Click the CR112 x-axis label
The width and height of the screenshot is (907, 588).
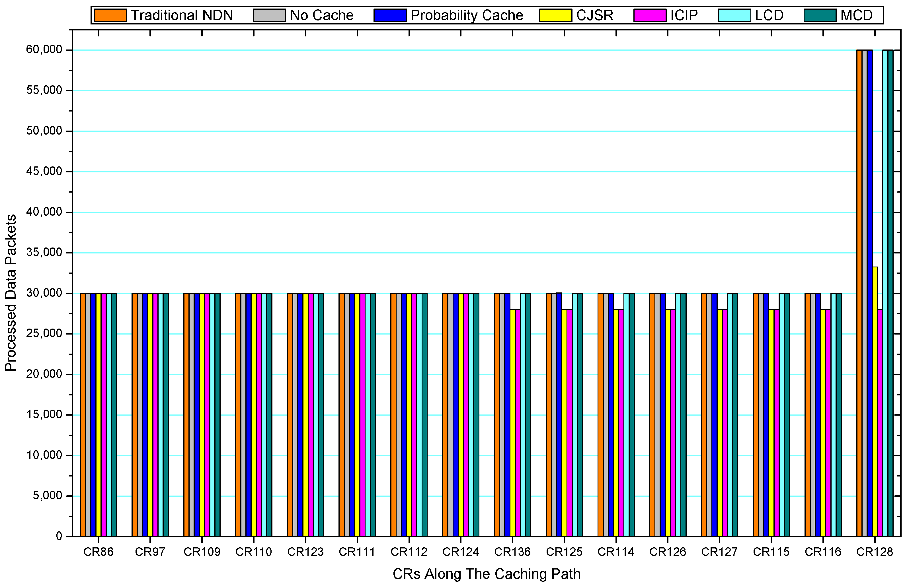click(409, 552)
